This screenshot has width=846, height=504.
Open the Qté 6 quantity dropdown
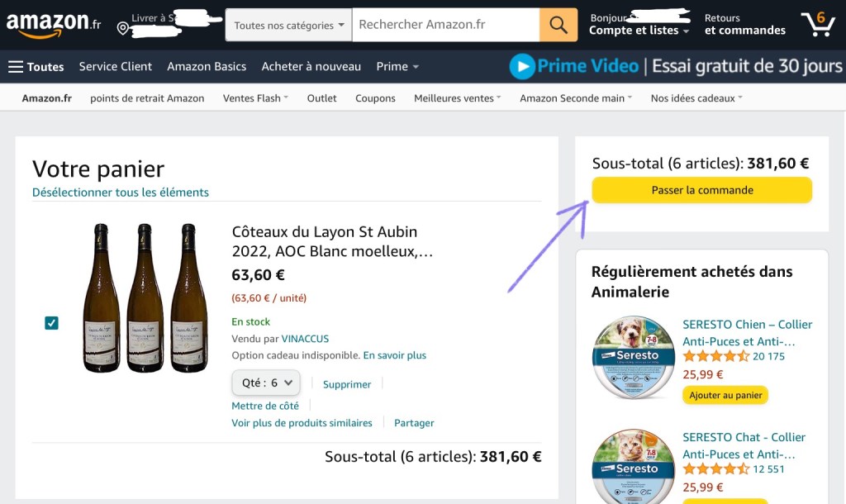pos(266,383)
